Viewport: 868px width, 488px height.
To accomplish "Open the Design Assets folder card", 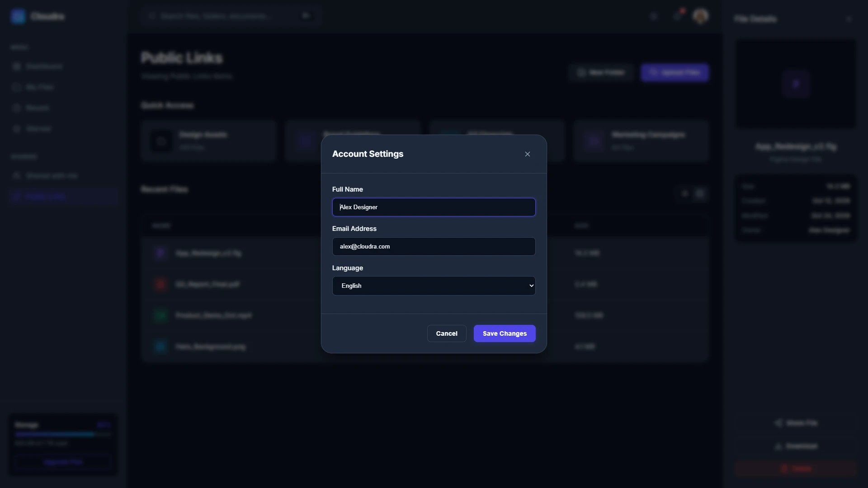I will (208, 141).
